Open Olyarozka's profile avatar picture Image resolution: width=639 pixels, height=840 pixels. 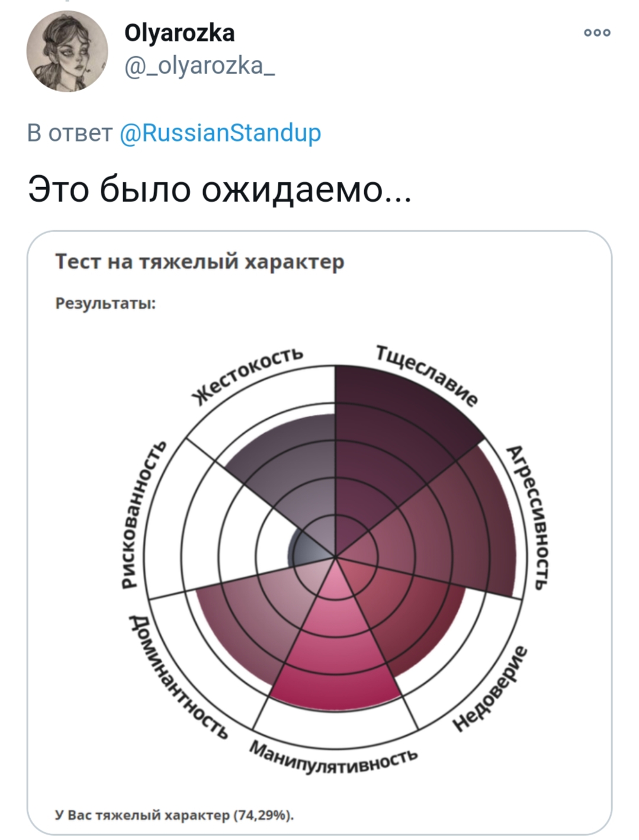click(x=68, y=51)
